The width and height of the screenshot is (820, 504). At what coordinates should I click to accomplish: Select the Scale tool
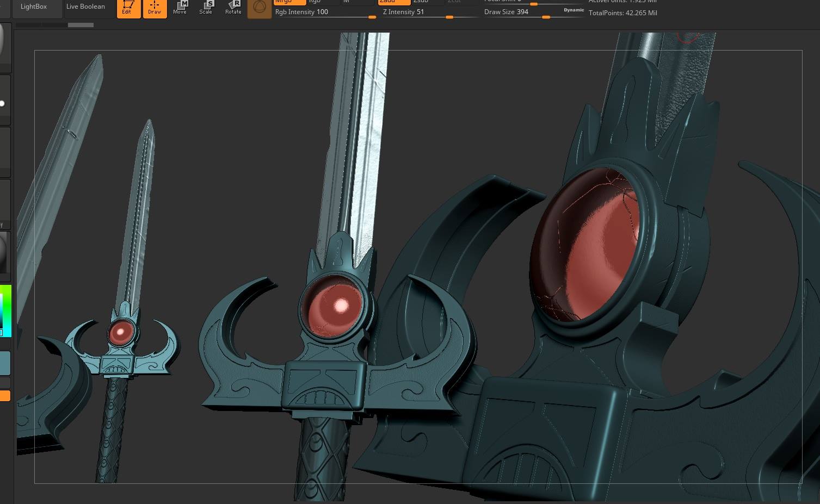pyautogui.click(x=206, y=8)
